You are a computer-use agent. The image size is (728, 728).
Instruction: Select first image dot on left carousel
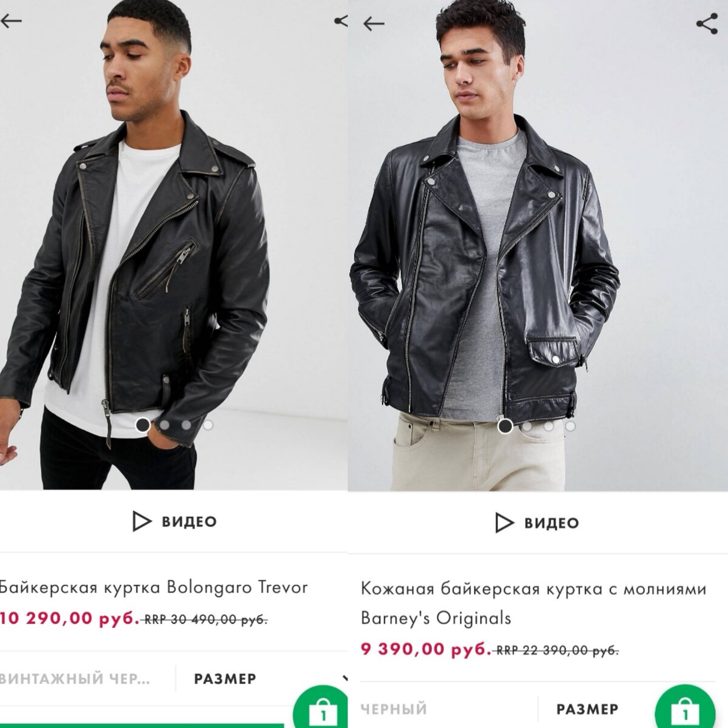[143, 425]
